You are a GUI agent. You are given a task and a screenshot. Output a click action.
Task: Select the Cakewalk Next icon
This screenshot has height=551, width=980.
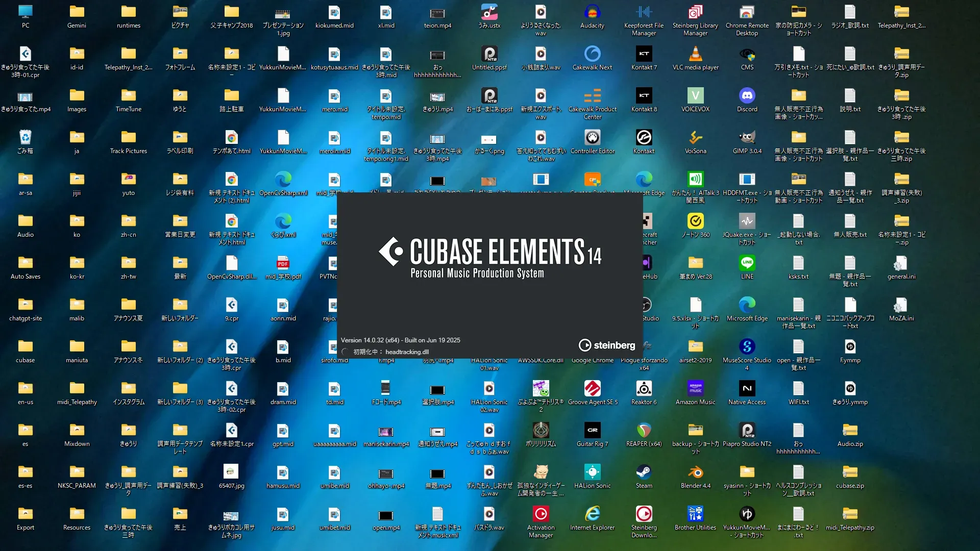tap(592, 55)
